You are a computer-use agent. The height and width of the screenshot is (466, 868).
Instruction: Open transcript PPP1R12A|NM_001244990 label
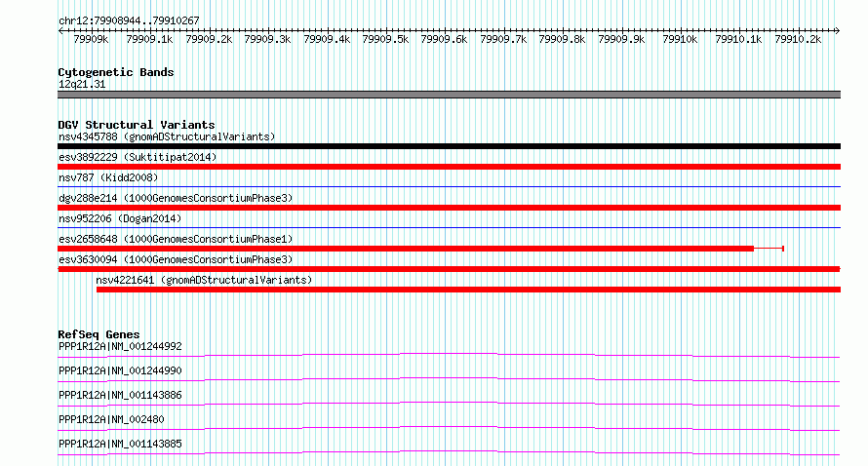[x=120, y=370]
